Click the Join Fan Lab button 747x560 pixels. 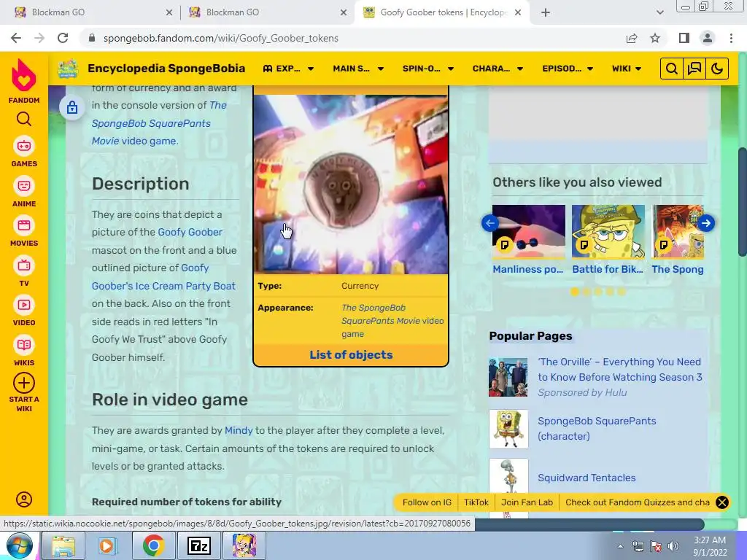point(527,502)
